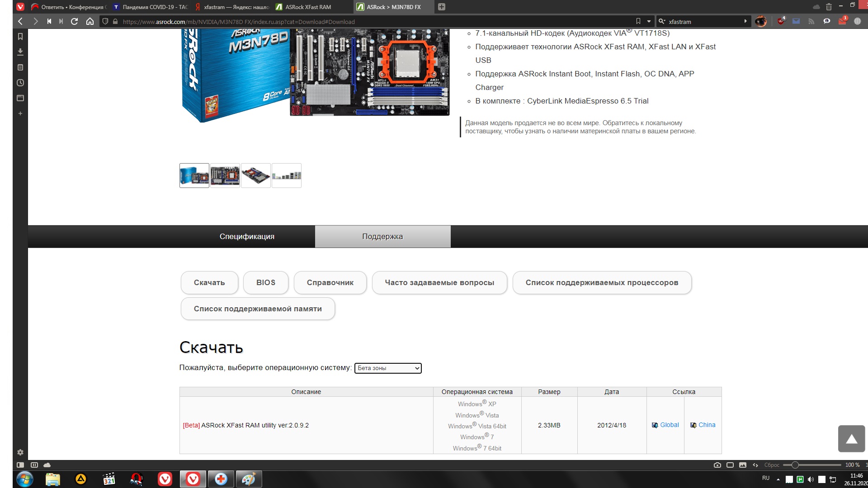Toggle image loading in status bar
Screen dimensions: 868x488
point(742,465)
